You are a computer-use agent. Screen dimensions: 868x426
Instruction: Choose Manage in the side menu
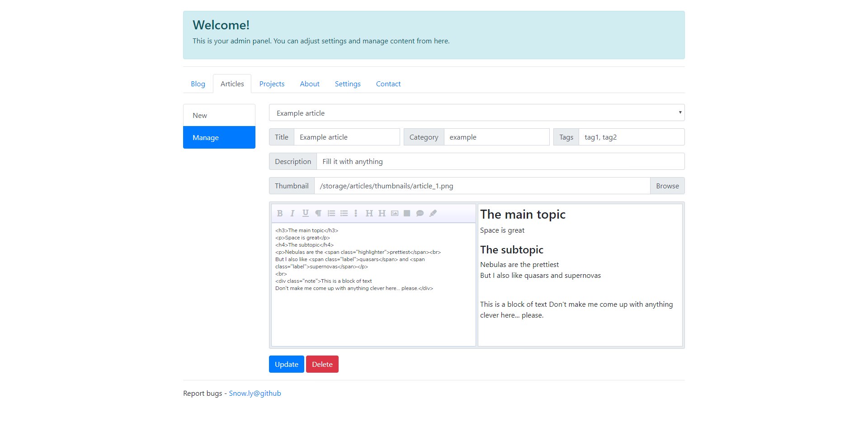219,137
